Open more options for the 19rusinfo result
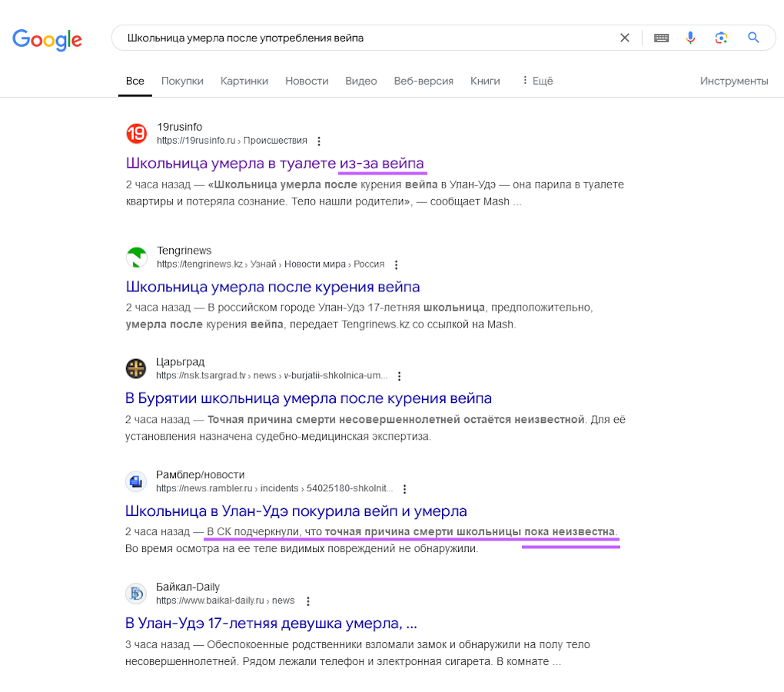This screenshot has height=692, width=784. click(319, 141)
